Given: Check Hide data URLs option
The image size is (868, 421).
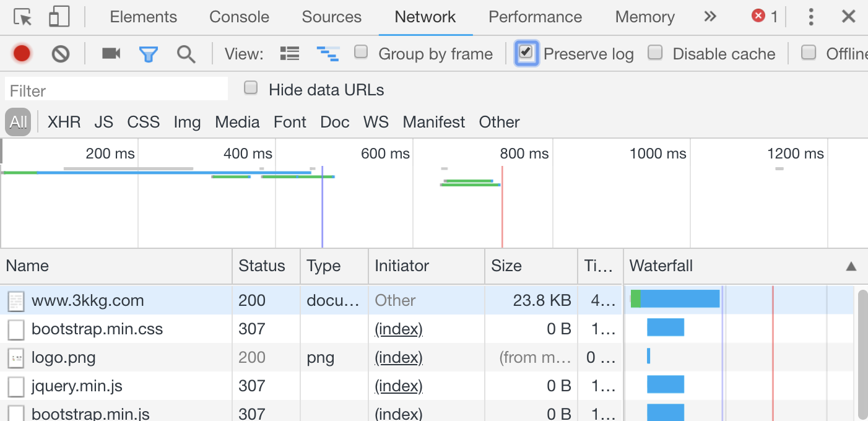Looking at the screenshot, I should pyautogui.click(x=251, y=89).
